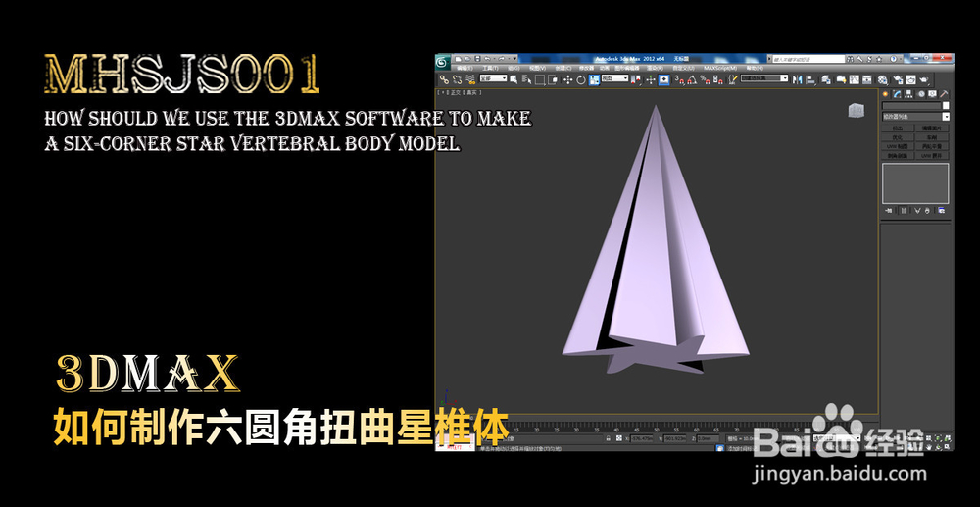980x507 pixels.
Task: Toggle Keyboard Shortcut Override
Action: pos(663,79)
